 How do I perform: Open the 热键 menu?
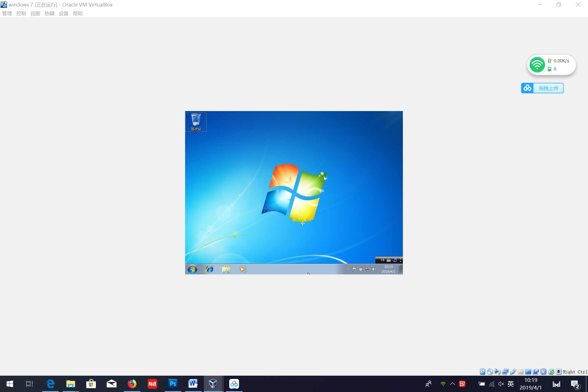[50, 14]
